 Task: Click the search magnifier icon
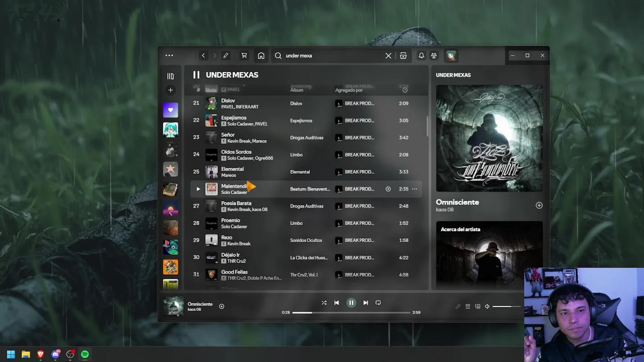pyautogui.click(x=278, y=56)
